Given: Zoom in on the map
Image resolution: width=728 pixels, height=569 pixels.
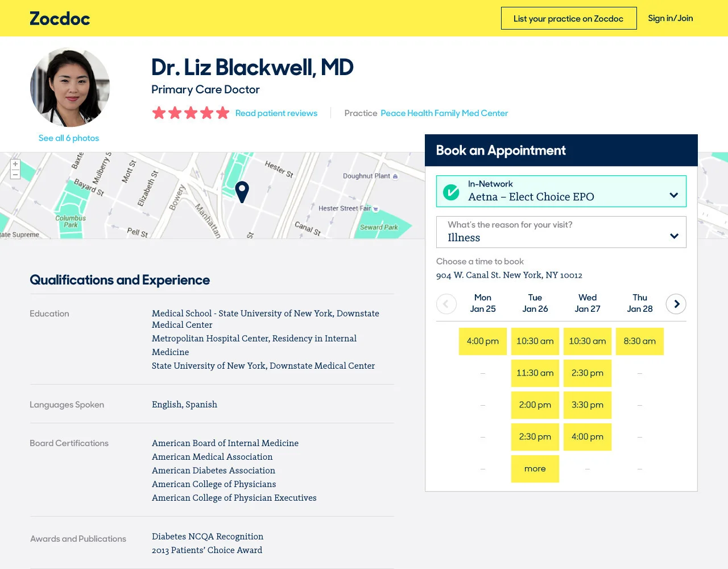Looking at the screenshot, I should pyautogui.click(x=15, y=164).
